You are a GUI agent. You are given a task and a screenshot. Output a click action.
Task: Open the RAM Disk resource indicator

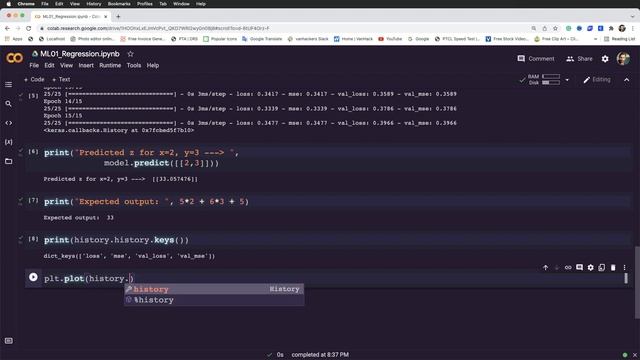click(x=545, y=80)
